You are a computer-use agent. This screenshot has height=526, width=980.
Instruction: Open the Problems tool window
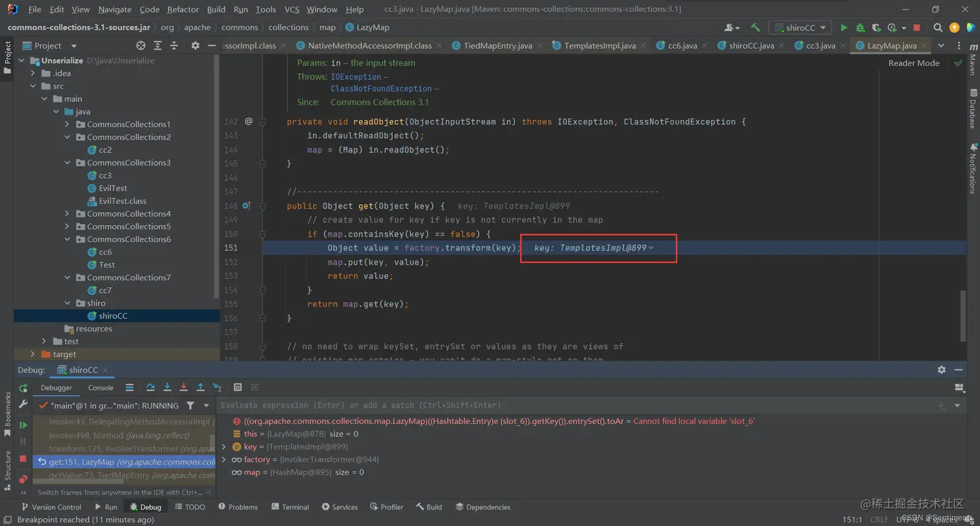tap(237, 507)
